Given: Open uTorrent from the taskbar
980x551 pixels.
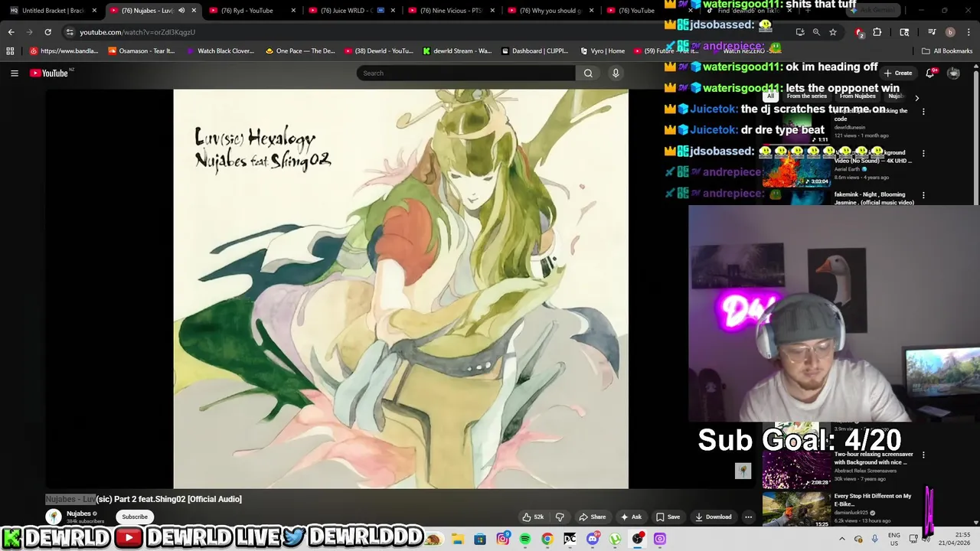Looking at the screenshot, I should coord(615,539).
